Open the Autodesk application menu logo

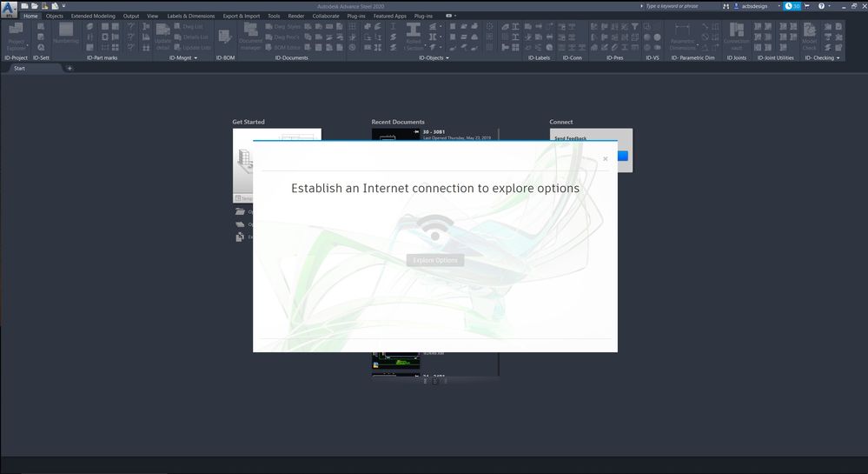point(9,10)
